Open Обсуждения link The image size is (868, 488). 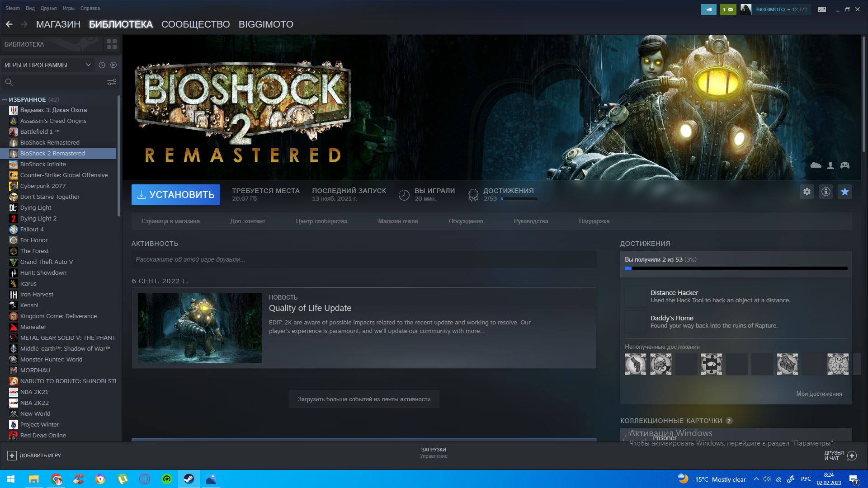pyautogui.click(x=466, y=221)
